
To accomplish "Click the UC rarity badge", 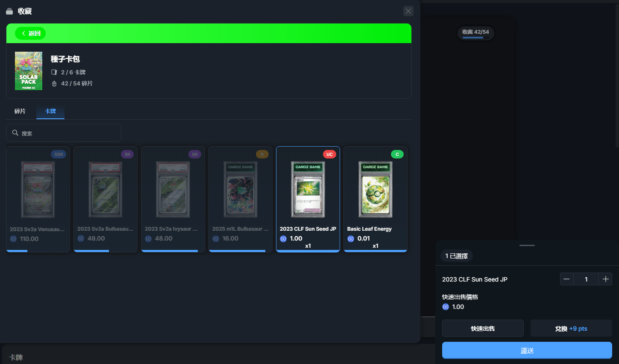I will [329, 154].
